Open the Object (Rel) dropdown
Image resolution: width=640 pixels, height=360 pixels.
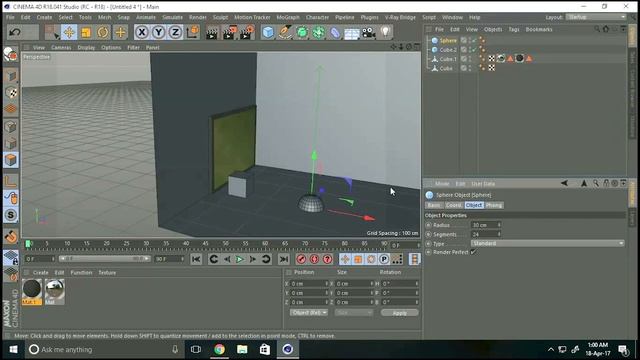[309, 313]
